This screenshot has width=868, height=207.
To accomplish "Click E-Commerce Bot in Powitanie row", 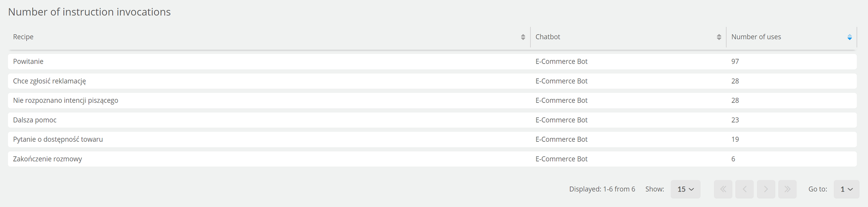I will click(x=561, y=61).
